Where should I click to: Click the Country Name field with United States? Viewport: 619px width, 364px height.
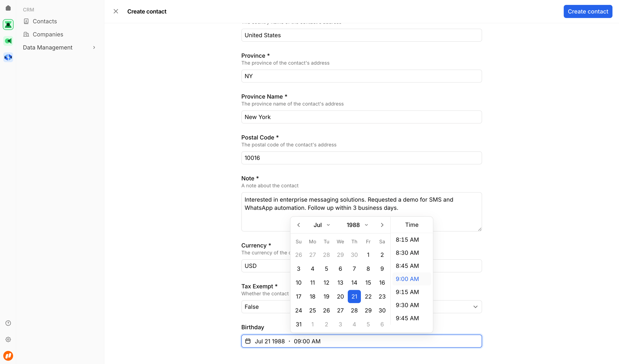(361, 35)
